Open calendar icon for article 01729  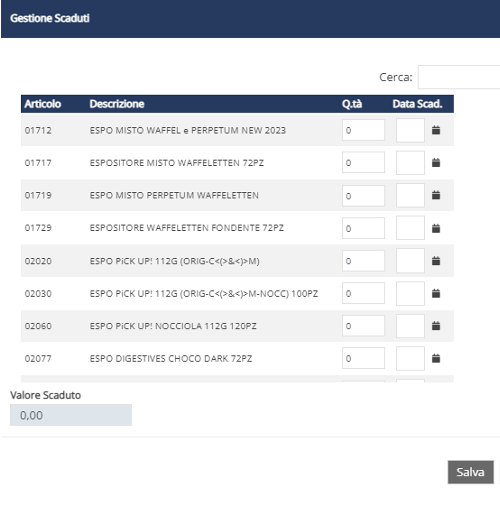click(436, 228)
